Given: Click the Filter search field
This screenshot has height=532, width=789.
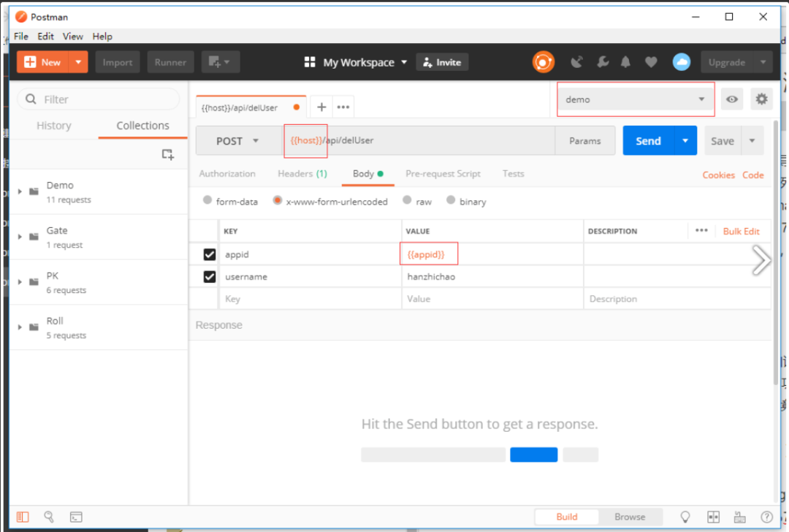Looking at the screenshot, I should pos(99,99).
